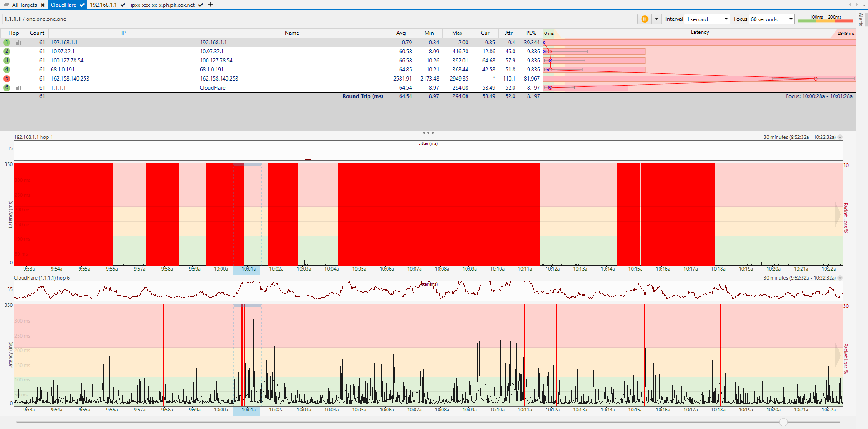Click the checkmark on the CloudFlare tab
Screen dimensions: 868x429
82,5
